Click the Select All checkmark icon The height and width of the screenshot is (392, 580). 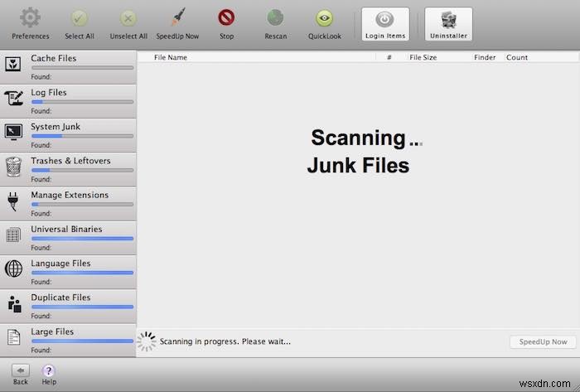(x=80, y=18)
